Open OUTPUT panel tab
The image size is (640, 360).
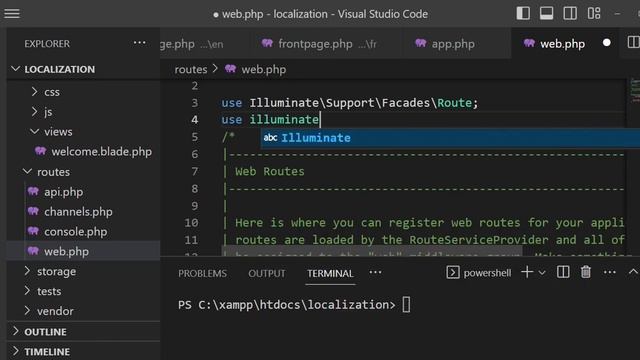tap(267, 273)
